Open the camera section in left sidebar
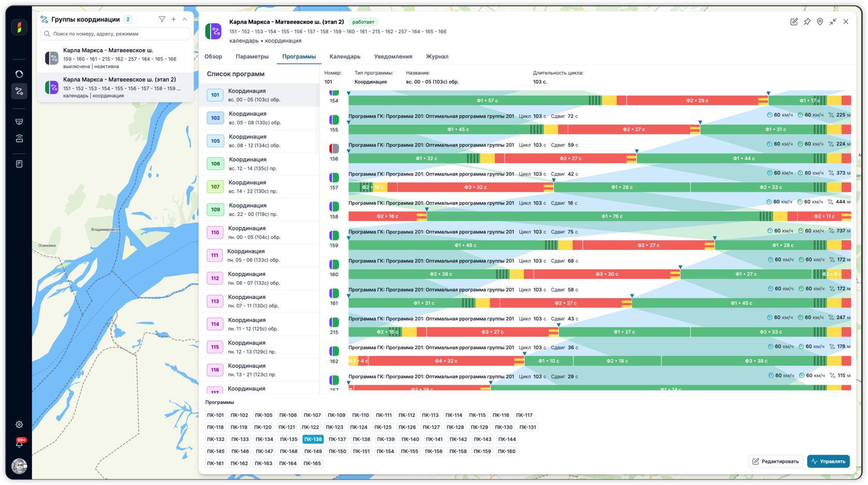Image resolution: width=868 pixels, height=485 pixels. point(19,122)
